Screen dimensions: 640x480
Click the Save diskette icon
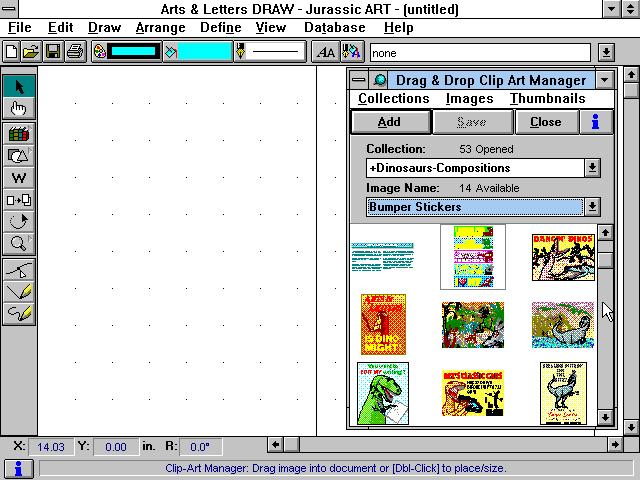53,52
